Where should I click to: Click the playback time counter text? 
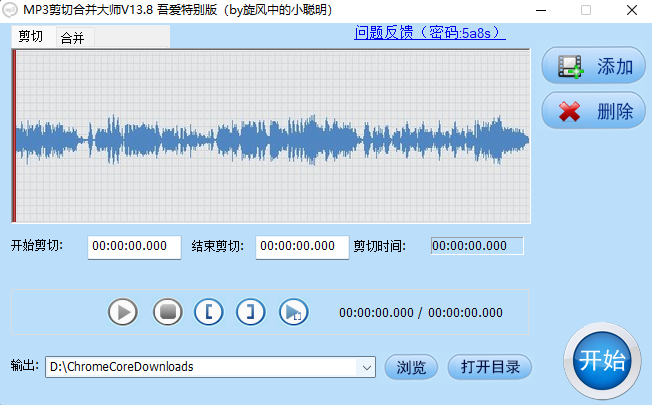coord(421,312)
